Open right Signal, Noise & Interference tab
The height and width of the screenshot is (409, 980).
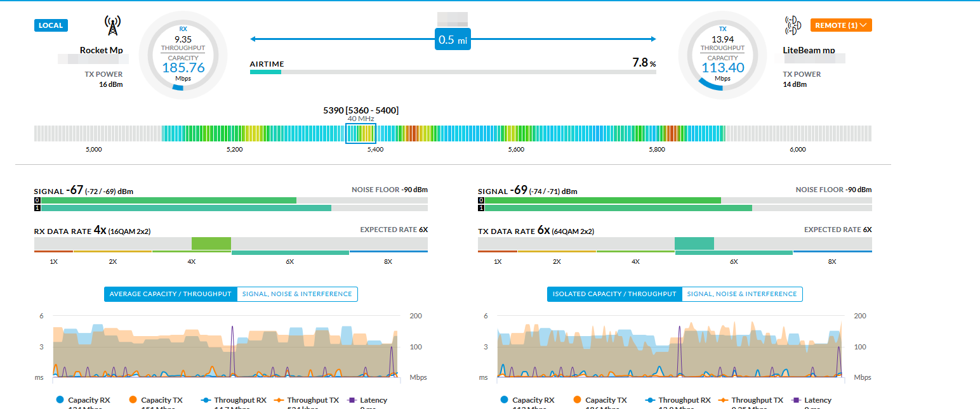(x=742, y=294)
